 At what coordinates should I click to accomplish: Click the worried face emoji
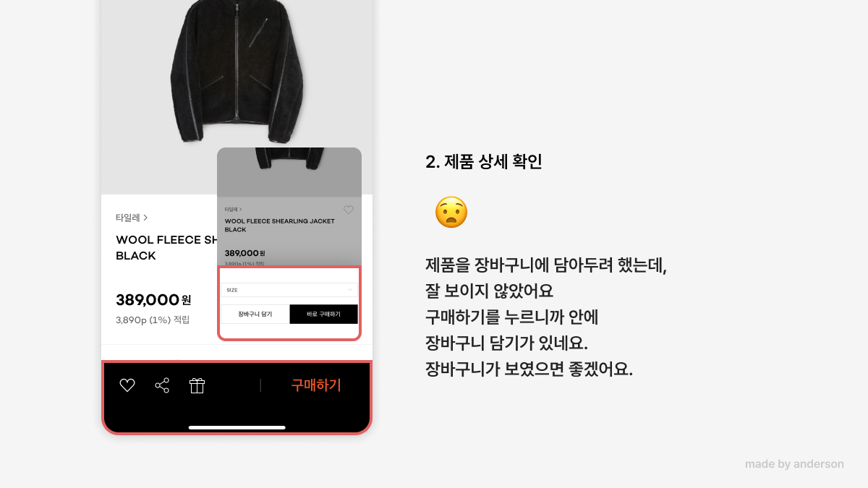[x=451, y=213]
